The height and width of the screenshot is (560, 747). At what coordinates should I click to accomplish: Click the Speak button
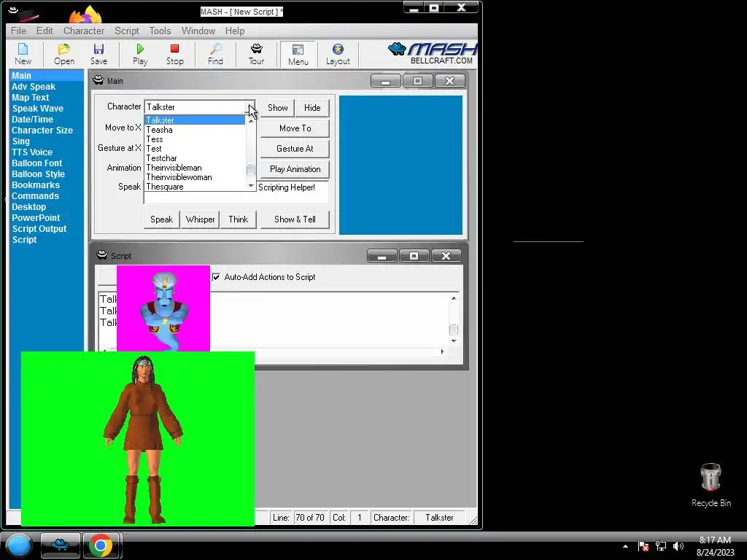(x=161, y=219)
